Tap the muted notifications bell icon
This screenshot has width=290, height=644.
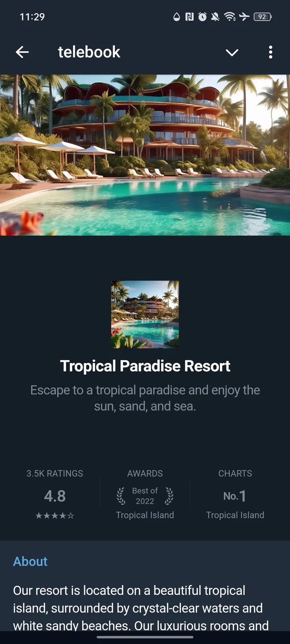click(215, 17)
